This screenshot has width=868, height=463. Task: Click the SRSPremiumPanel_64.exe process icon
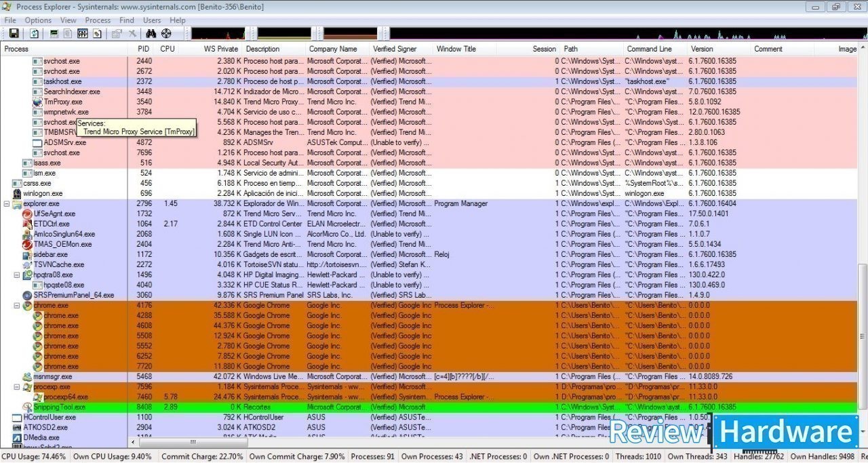pyautogui.click(x=28, y=295)
